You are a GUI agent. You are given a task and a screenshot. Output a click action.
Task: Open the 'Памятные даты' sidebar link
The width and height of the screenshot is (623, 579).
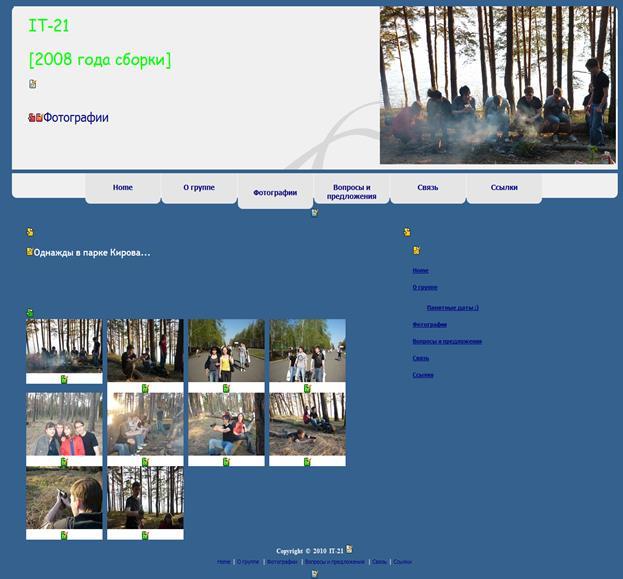click(x=452, y=308)
